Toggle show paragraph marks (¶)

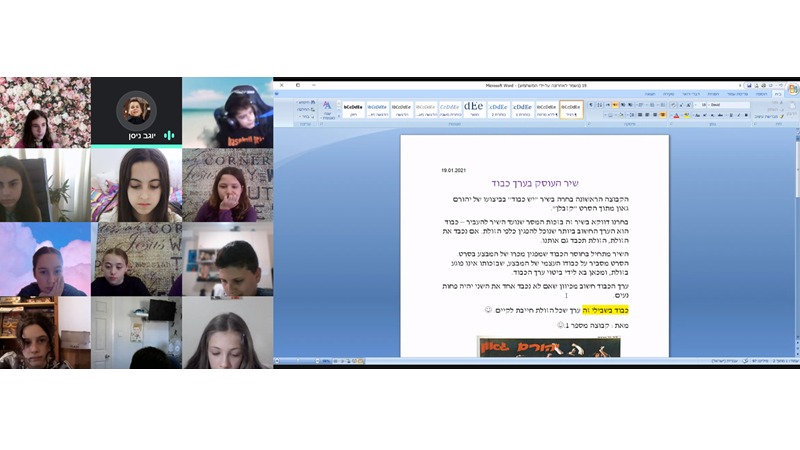(x=591, y=105)
